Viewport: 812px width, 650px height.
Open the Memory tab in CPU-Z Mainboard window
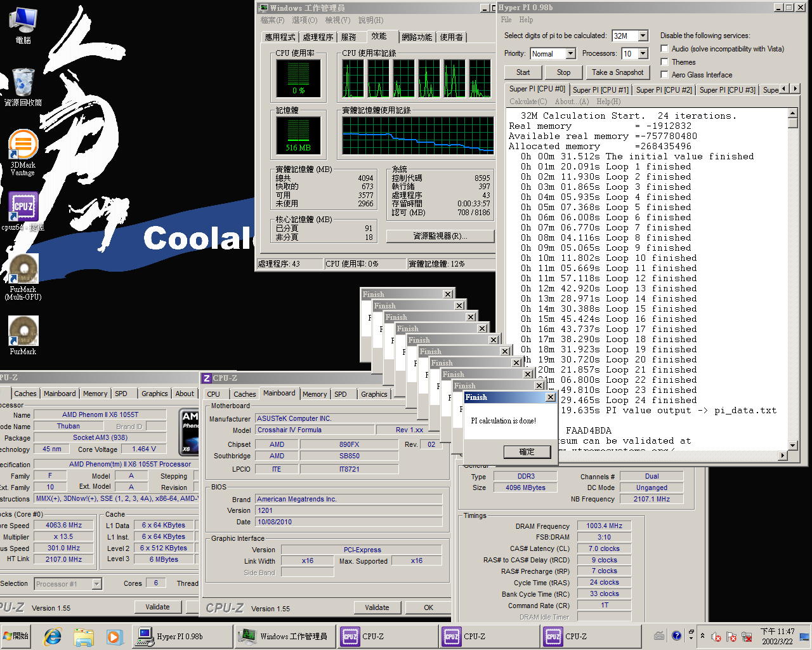click(315, 394)
